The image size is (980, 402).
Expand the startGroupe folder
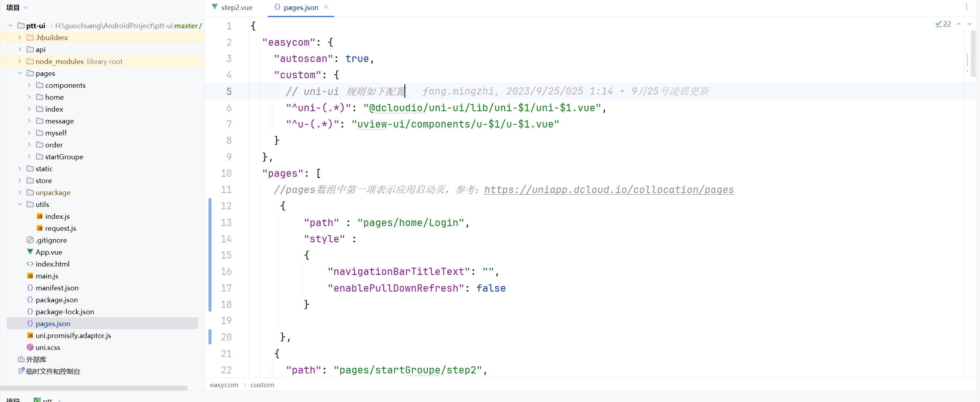(x=29, y=157)
